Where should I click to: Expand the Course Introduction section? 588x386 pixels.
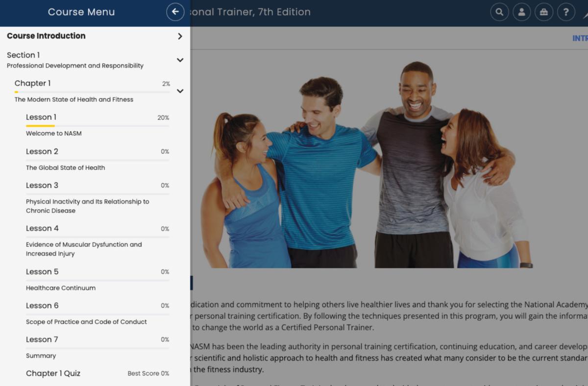pos(180,36)
